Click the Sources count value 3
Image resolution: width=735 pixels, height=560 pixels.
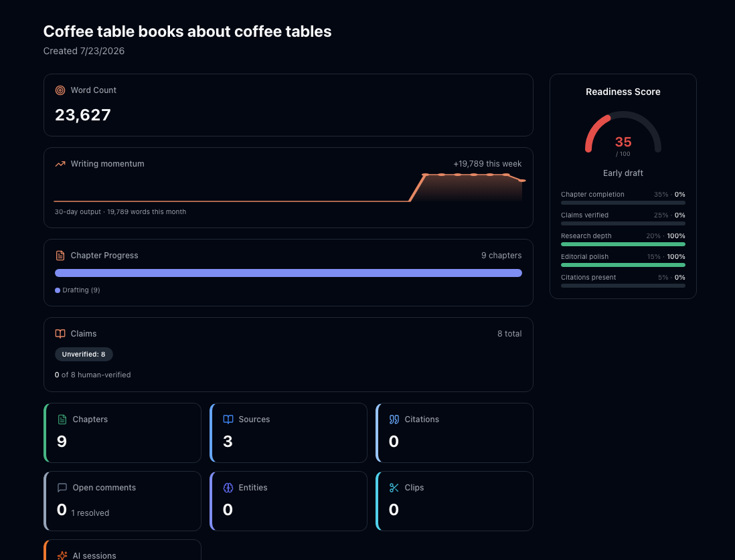coord(228,442)
